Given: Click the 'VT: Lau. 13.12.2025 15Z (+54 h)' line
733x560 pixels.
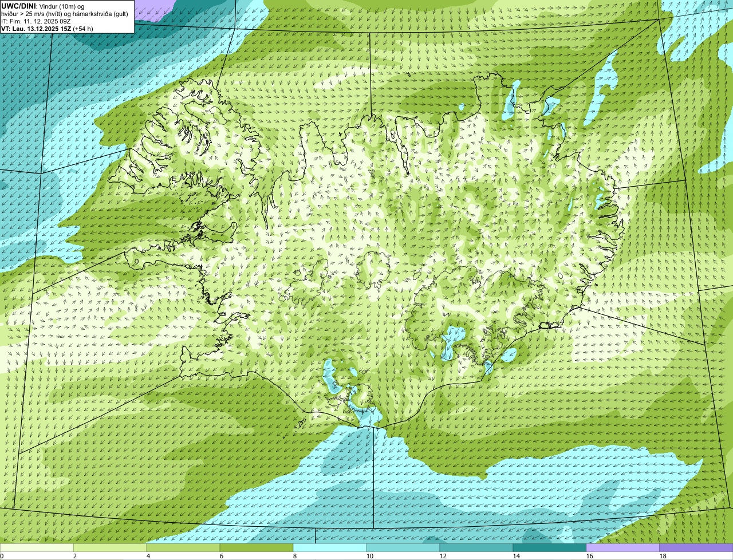Looking at the screenshot, I should point(47,29).
